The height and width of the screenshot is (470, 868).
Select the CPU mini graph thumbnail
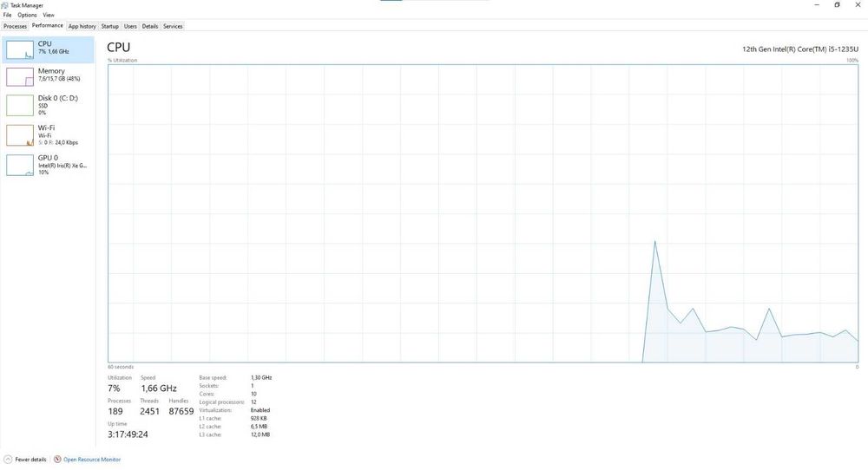(20, 49)
